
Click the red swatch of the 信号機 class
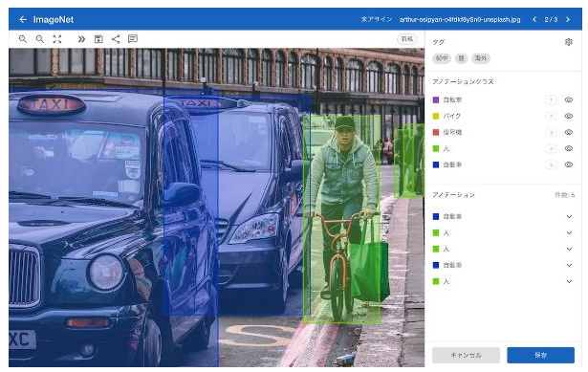click(436, 132)
